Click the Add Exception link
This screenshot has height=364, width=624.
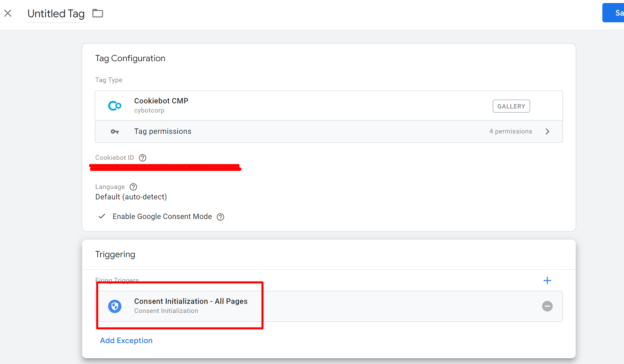coord(126,341)
